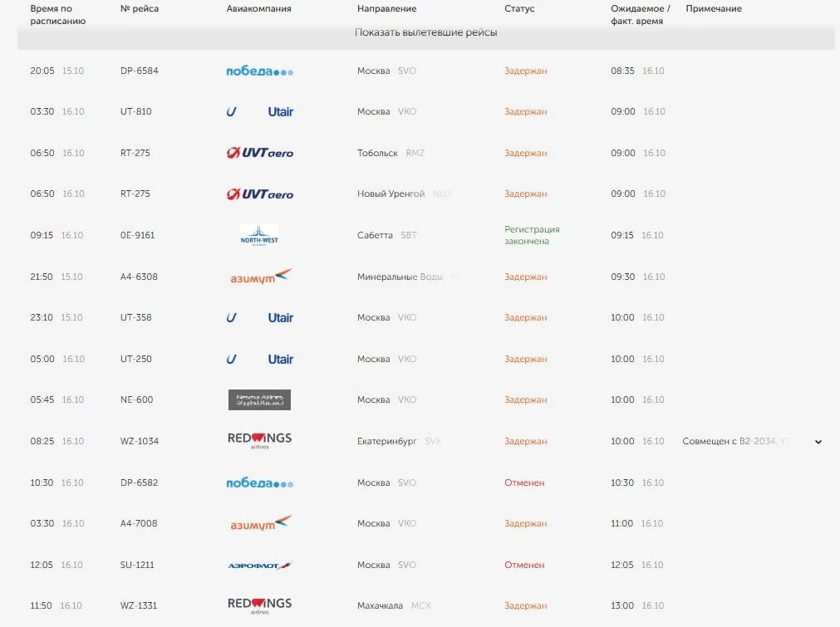The image size is (840, 627).
Task: Click the Аэрофлот logo for flight SU-1211
Action: click(x=259, y=565)
